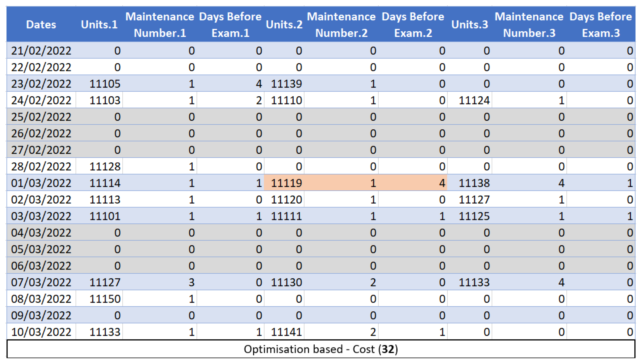641x364 pixels.
Task: Click the Optimisation based Cost footer
Action: click(321, 349)
